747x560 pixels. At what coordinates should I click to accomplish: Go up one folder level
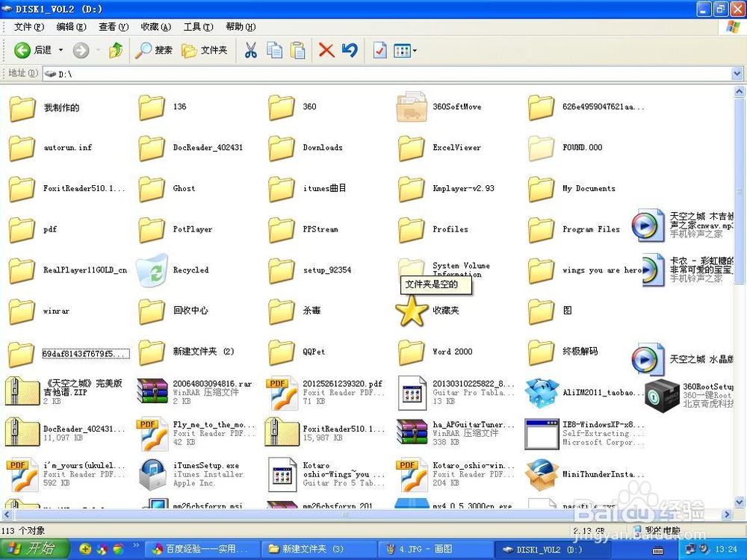(x=116, y=50)
